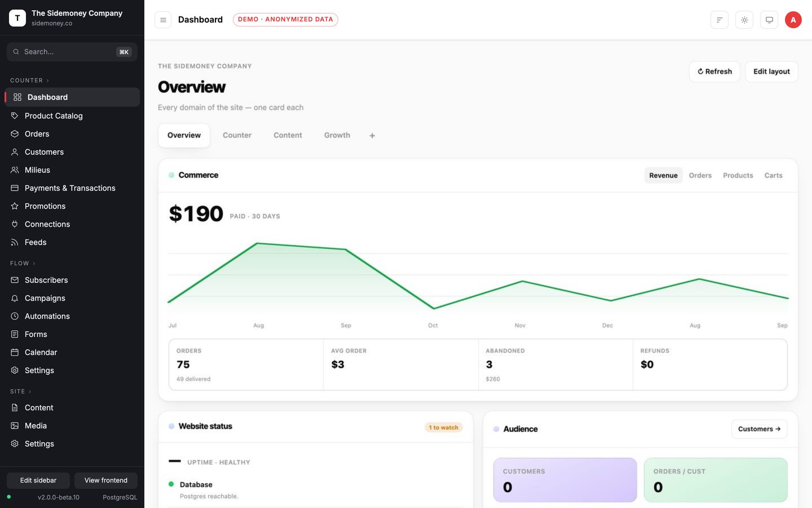Screen dimensions: 812x508
Task: Click the light theme sun icon
Action: (x=744, y=20)
